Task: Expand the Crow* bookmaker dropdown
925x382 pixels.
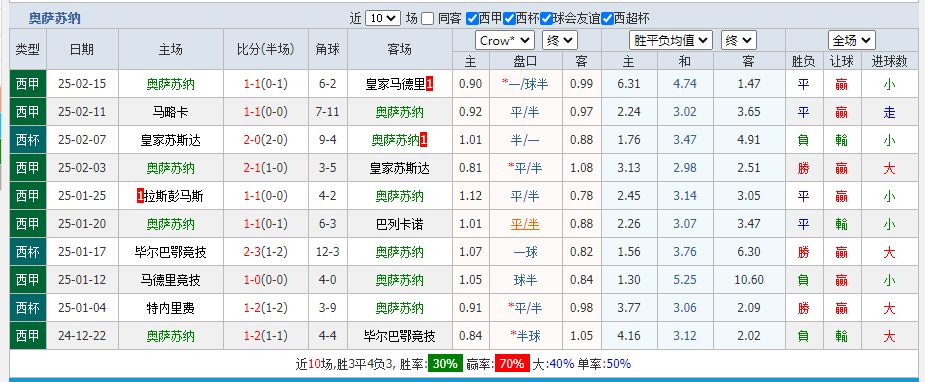Action: [505, 41]
